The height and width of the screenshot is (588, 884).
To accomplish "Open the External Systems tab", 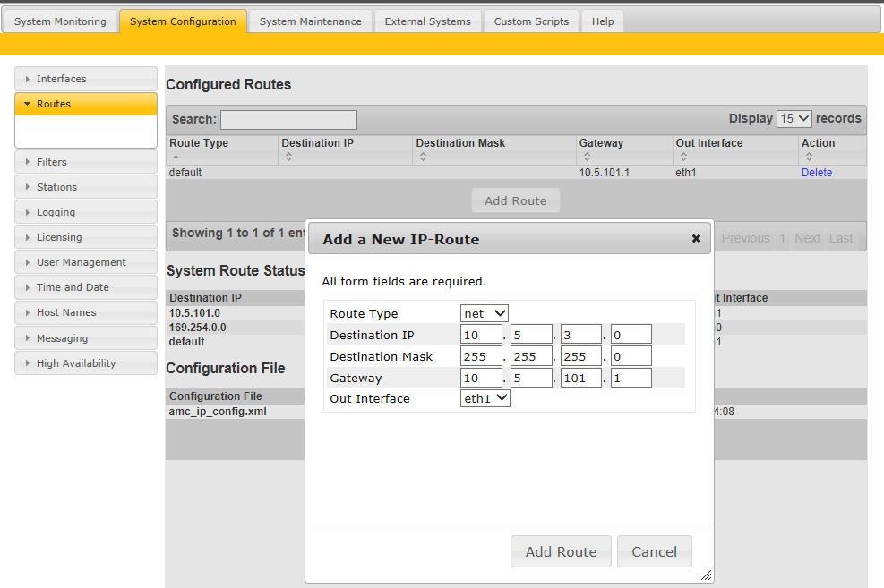I will (427, 21).
